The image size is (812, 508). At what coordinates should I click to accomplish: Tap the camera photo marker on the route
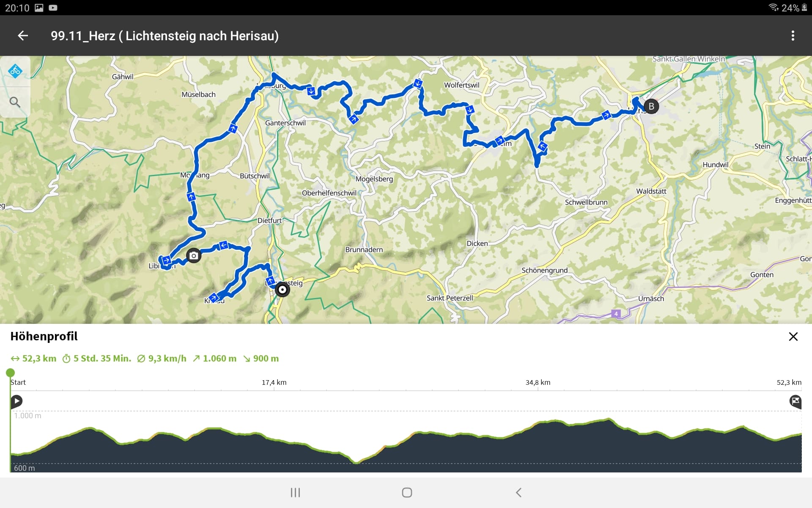coord(194,256)
